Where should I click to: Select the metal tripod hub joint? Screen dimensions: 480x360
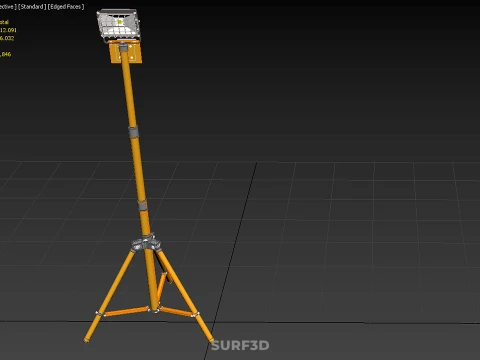click(x=146, y=243)
